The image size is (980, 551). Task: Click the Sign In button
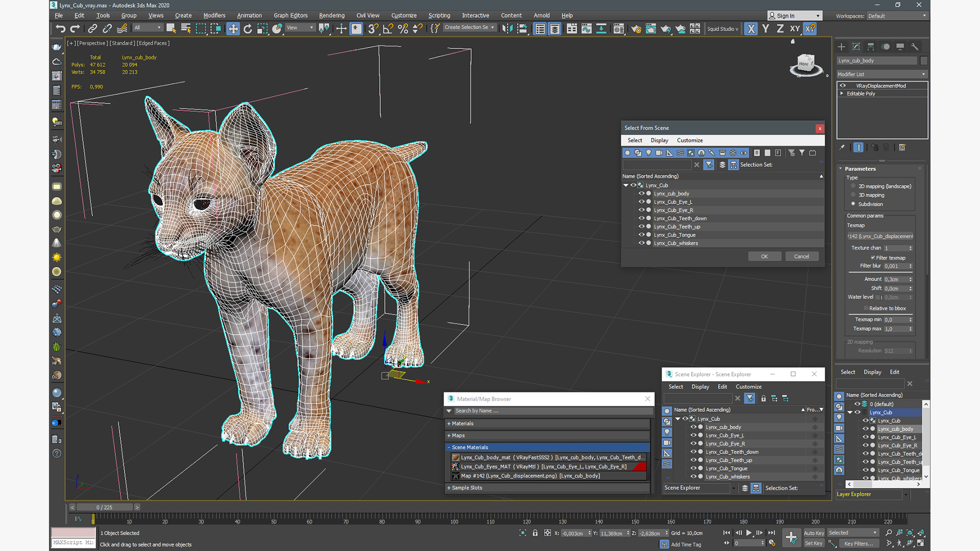795,16
